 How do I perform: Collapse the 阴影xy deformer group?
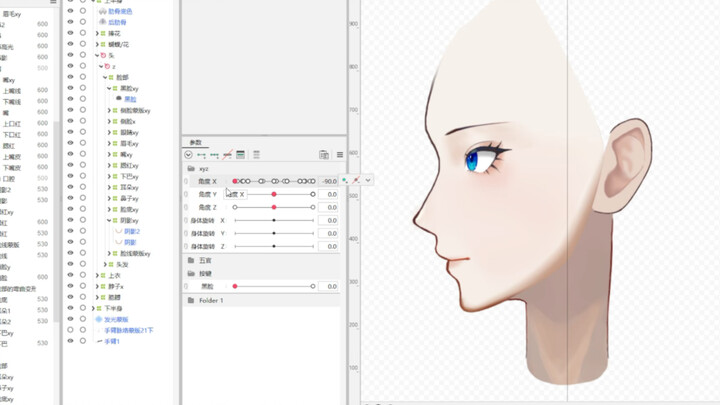pos(109,220)
